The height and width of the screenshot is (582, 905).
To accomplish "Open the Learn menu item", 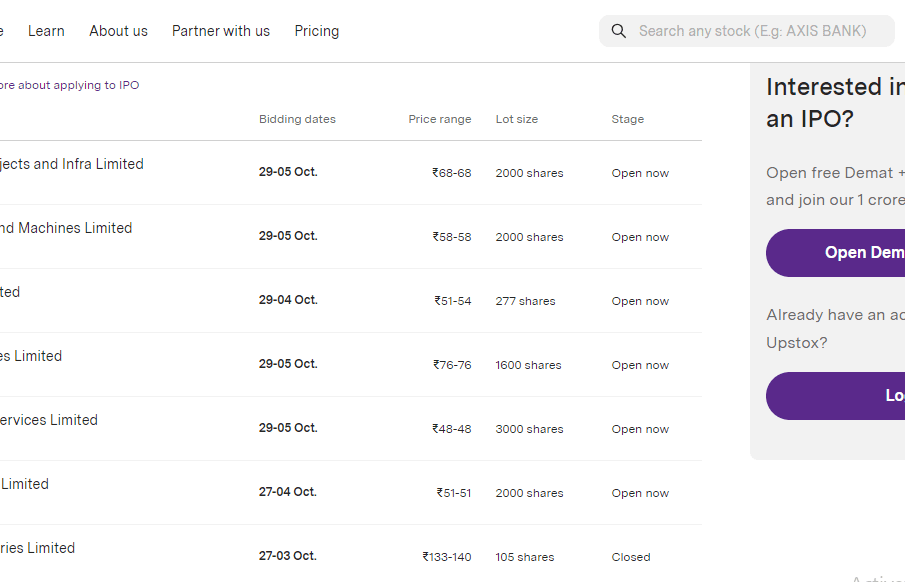I will (46, 31).
